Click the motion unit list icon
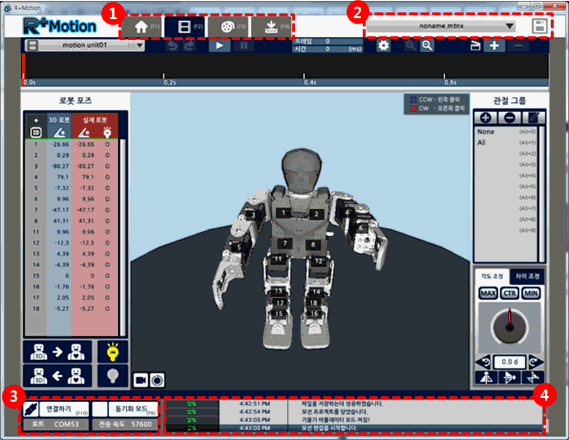Viewport: 569px width, 440px height. point(32,45)
